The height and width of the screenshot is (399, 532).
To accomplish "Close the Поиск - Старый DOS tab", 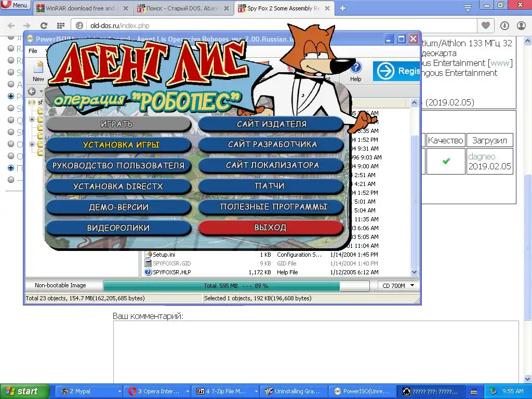I will click(x=227, y=8).
